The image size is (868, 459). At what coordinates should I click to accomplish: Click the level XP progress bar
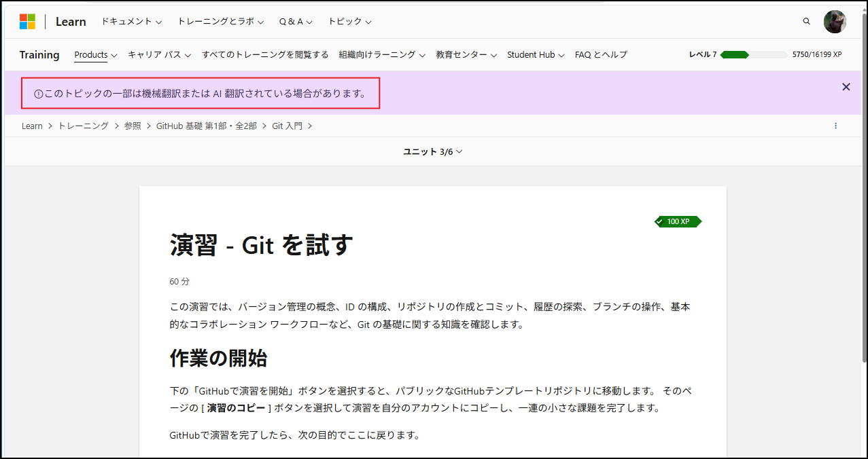[754, 54]
